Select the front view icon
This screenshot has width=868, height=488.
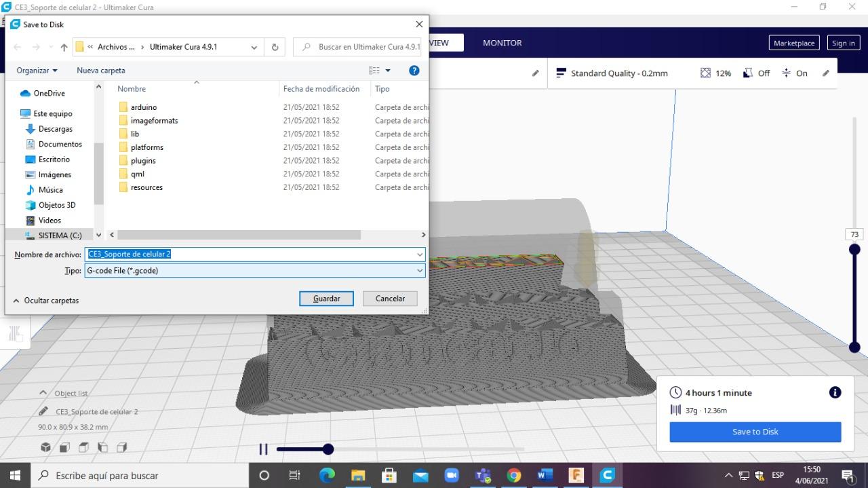coord(64,447)
